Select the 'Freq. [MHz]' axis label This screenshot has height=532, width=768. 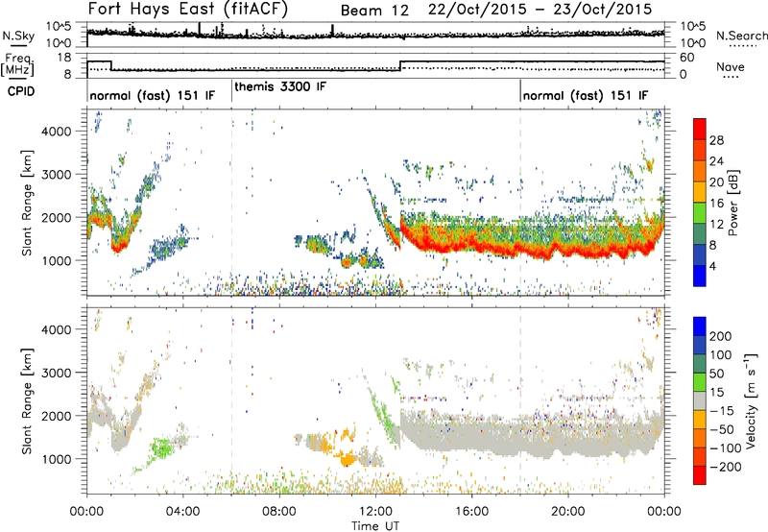point(17,65)
